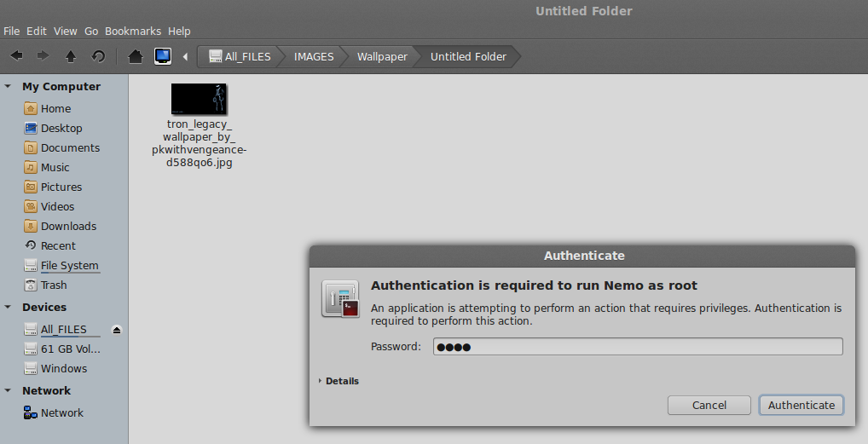The height and width of the screenshot is (444, 868).
Task: Open the View menu
Action: (65, 31)
